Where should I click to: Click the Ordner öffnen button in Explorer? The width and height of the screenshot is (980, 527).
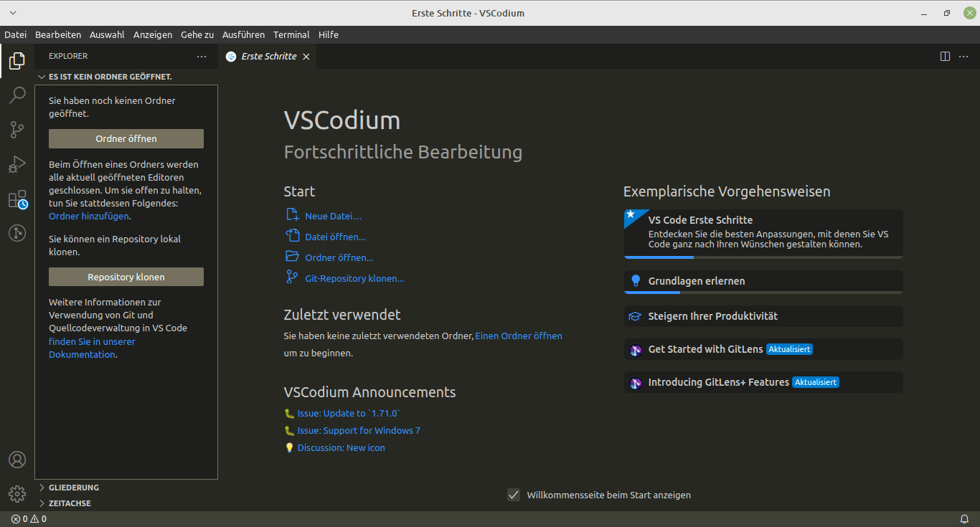click(x=126, y=139)
